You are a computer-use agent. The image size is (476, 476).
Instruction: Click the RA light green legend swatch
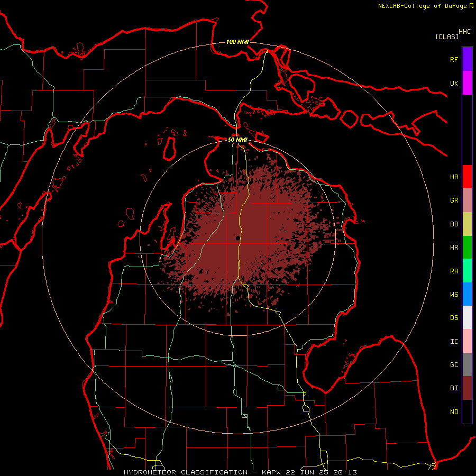click(467, 271)
